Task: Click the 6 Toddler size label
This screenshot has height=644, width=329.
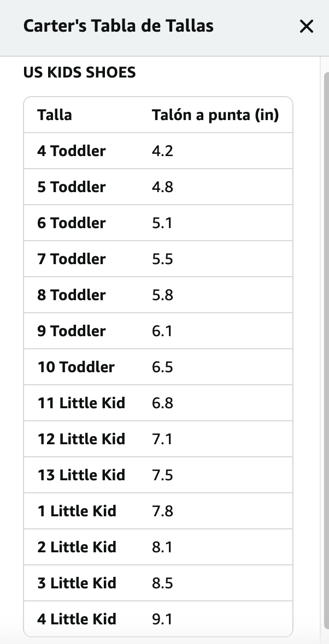Action: (x=72, y=223)
